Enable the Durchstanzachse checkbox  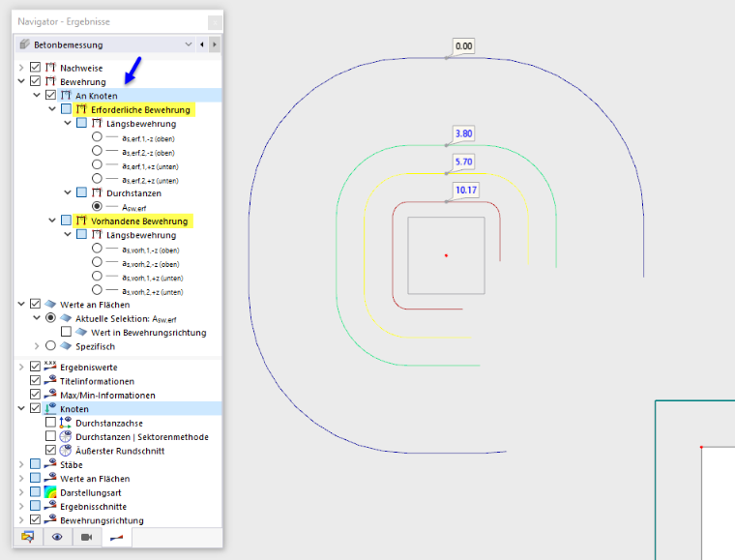pos(50,423)
